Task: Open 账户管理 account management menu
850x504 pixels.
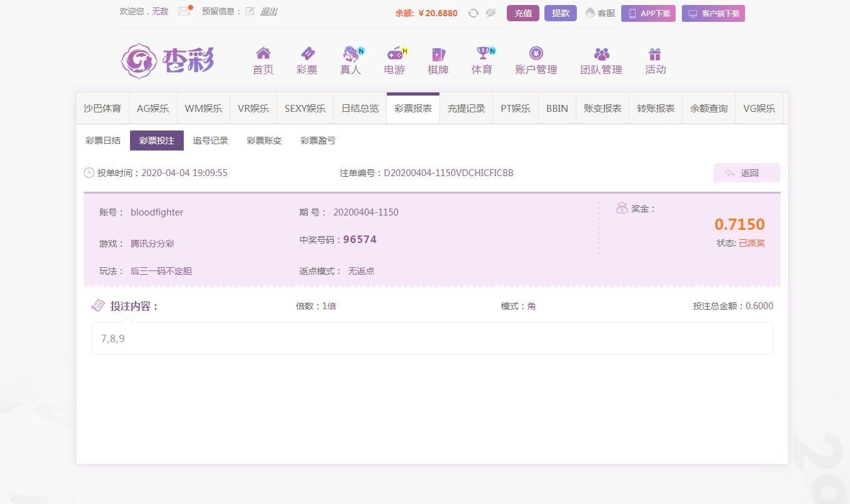Action: tap(536, 61)
